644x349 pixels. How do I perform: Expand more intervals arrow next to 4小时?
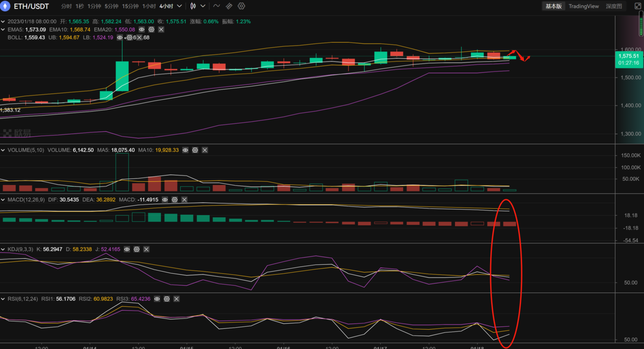click(x=180, y=6)
